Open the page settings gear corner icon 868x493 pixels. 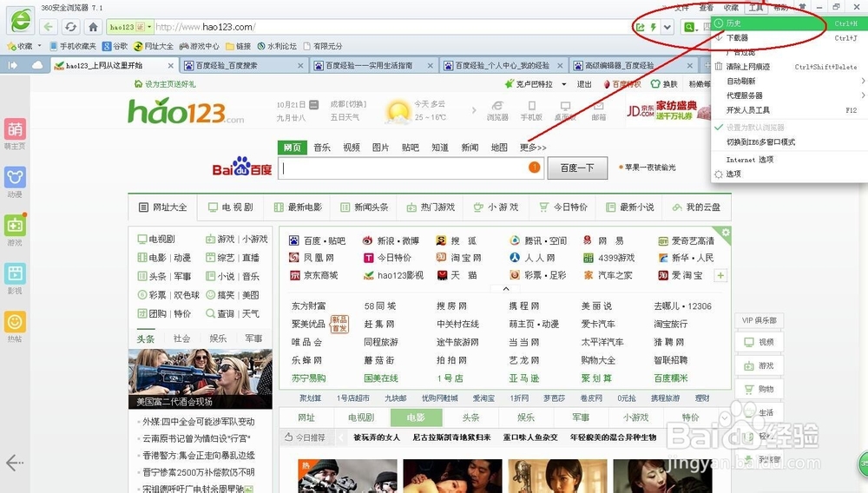point(725,233)
